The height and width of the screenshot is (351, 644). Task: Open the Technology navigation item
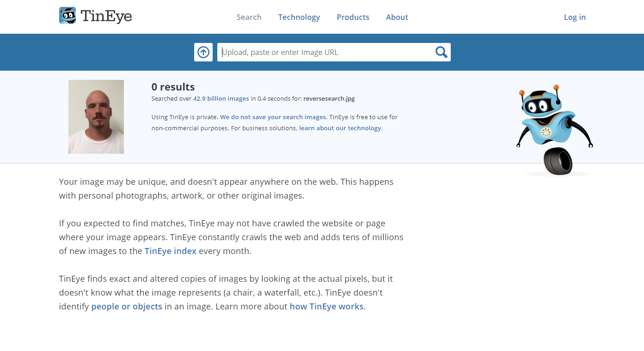click(x=299, y=17)
